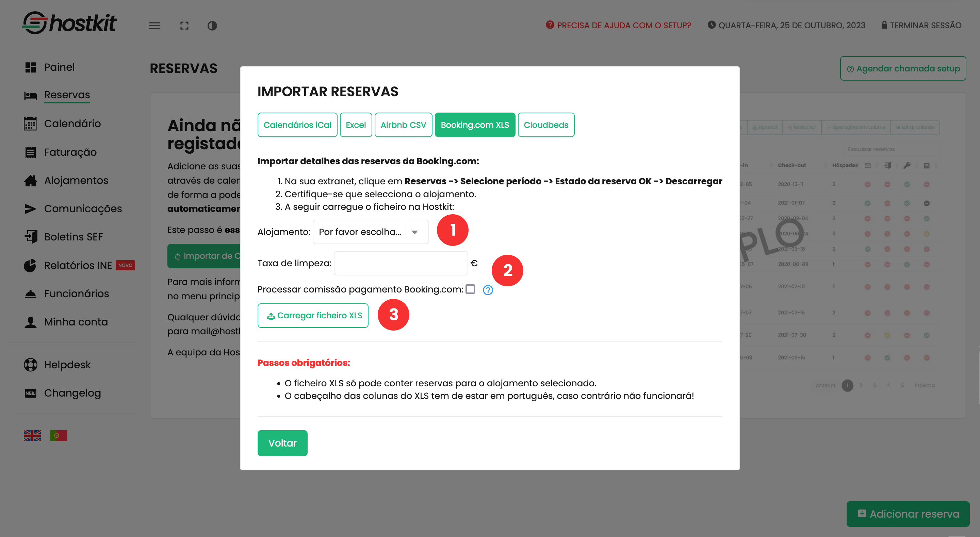
Task: Open Painel menu item
Action: pos(59,67)
